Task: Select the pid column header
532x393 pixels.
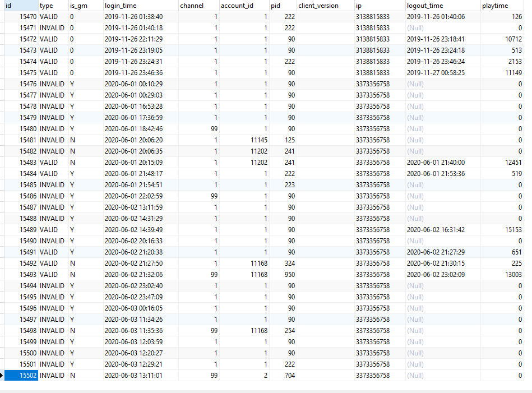Action: point(283,6)
